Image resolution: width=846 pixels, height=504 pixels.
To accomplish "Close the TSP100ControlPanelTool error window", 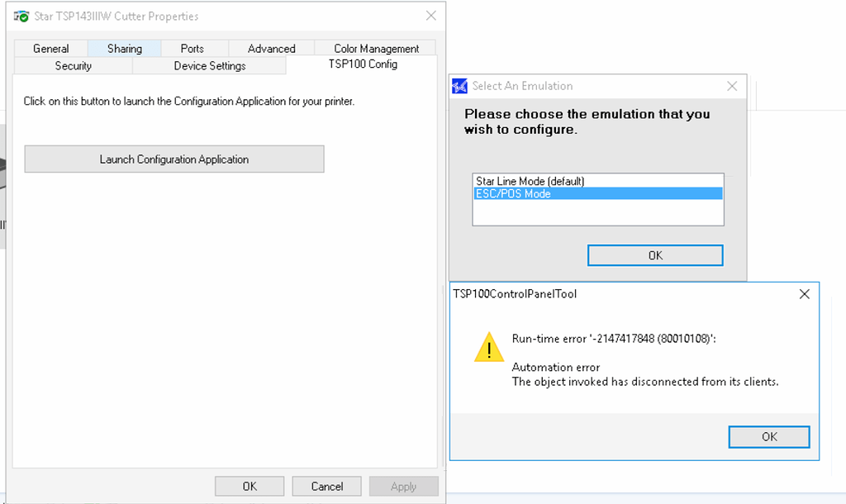I will point(804,293).
